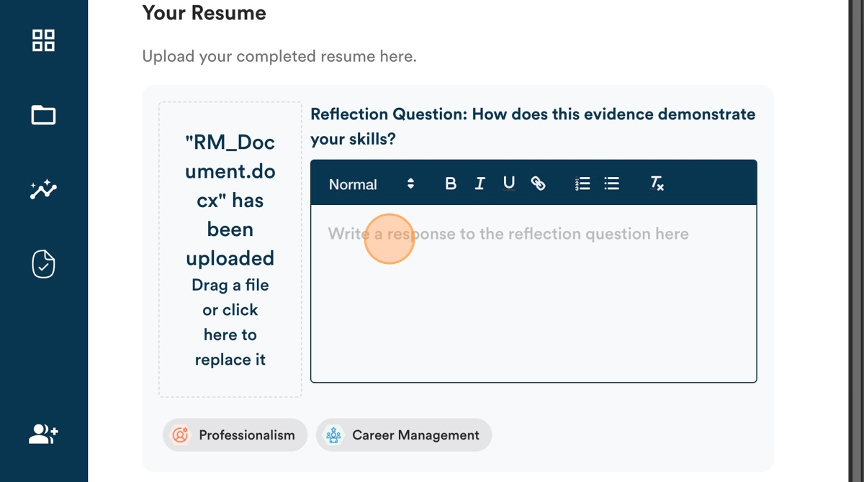This screenshot has width=864, height=482.
Task: Start a bulleted list in the editor
Action: point(612,183)
